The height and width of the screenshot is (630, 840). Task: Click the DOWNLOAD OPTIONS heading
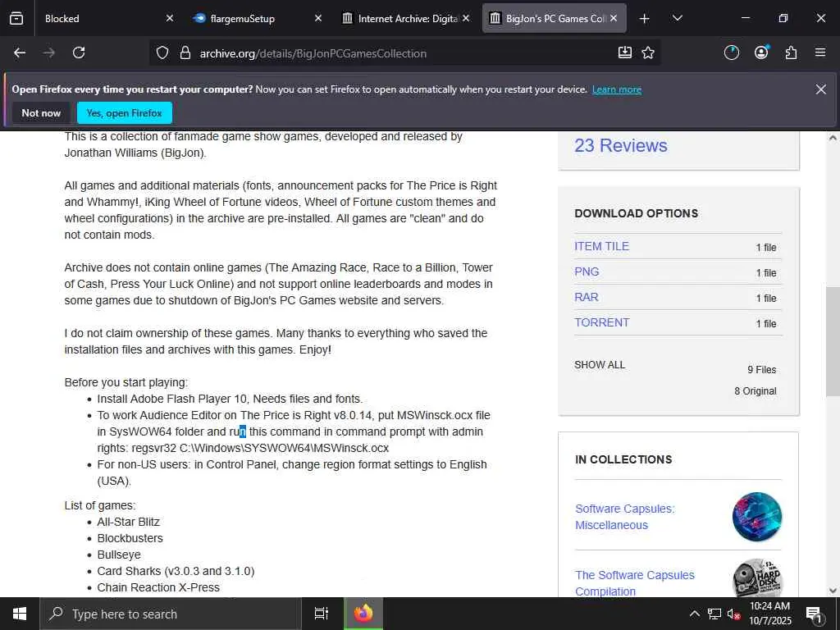pos(637,213)
